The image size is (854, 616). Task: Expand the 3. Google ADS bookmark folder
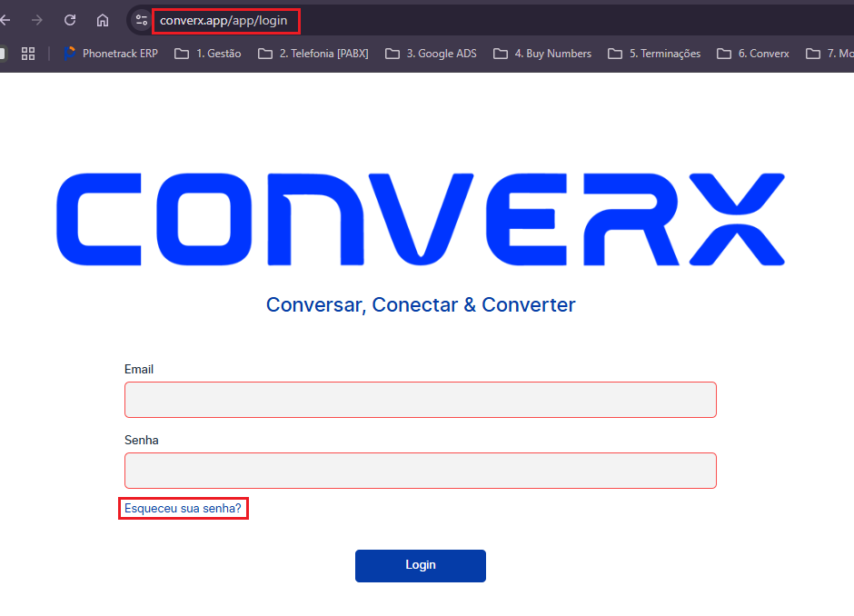(x=432, y=54)
